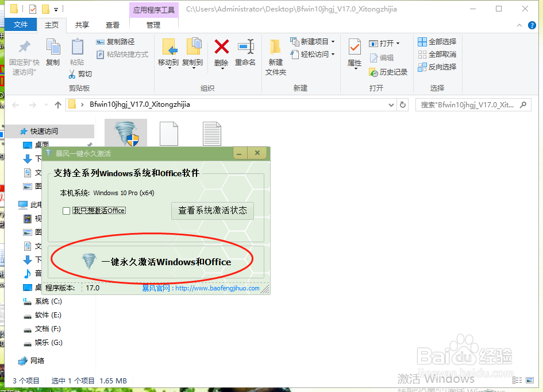
Task: Select Network in the navigation pane
Action: (x=37, y=361)
